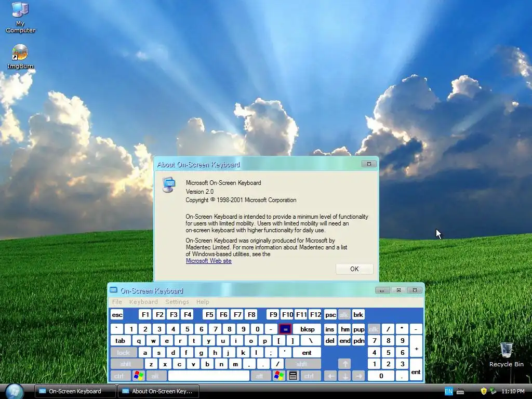Open the Microsoft Web site link

pos(209,261)
